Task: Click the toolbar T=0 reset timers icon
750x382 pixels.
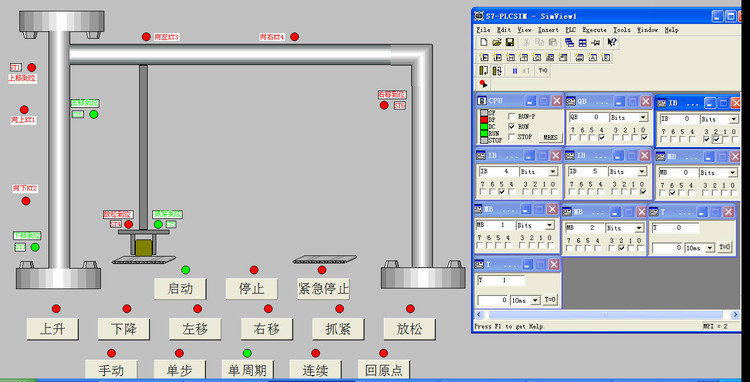Action: 542,71
